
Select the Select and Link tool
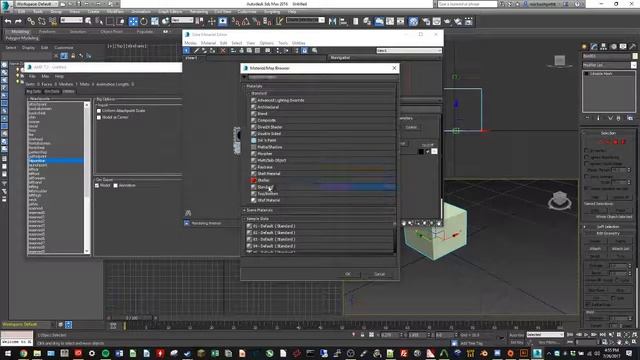click(x=31, y=21)
